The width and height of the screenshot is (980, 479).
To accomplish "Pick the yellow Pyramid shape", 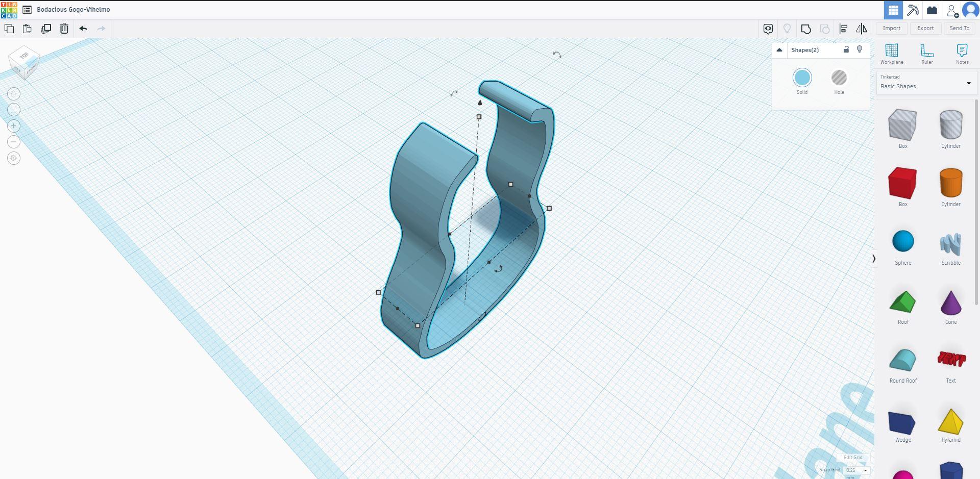I will click(x=951, y=421).
